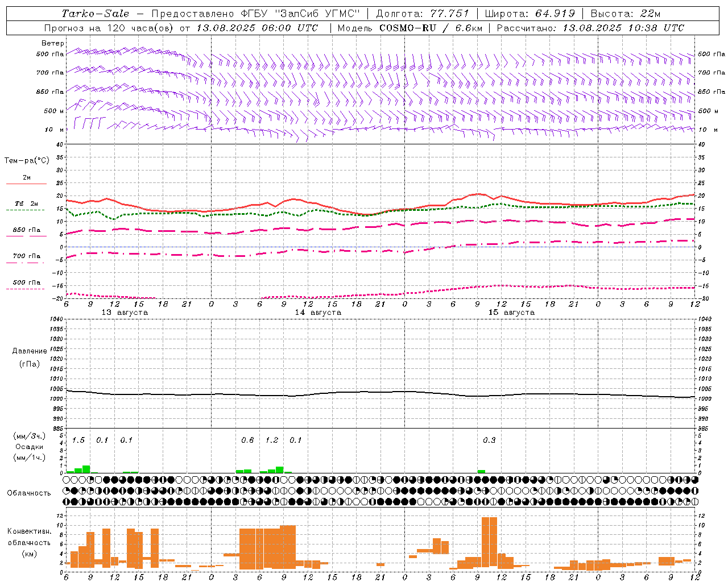728x582 pixels.
Task: Click the "(мм/3ч.)" precipitation unit label
Action: [x=30, y=436]
